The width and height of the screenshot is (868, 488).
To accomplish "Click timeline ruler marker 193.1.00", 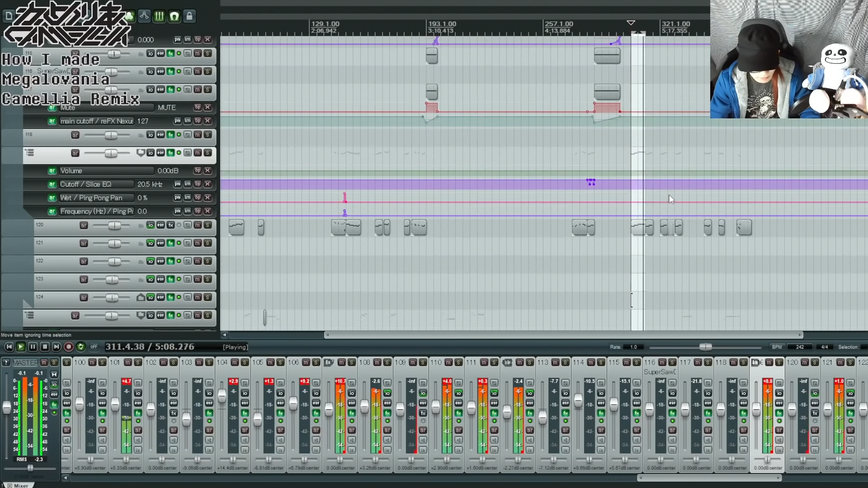I will [x=442, y=24].
